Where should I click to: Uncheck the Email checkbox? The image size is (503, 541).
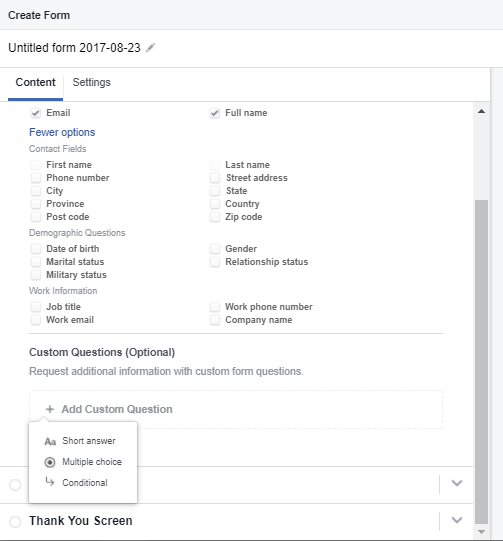pyautogui.click(x=36, y=113)
